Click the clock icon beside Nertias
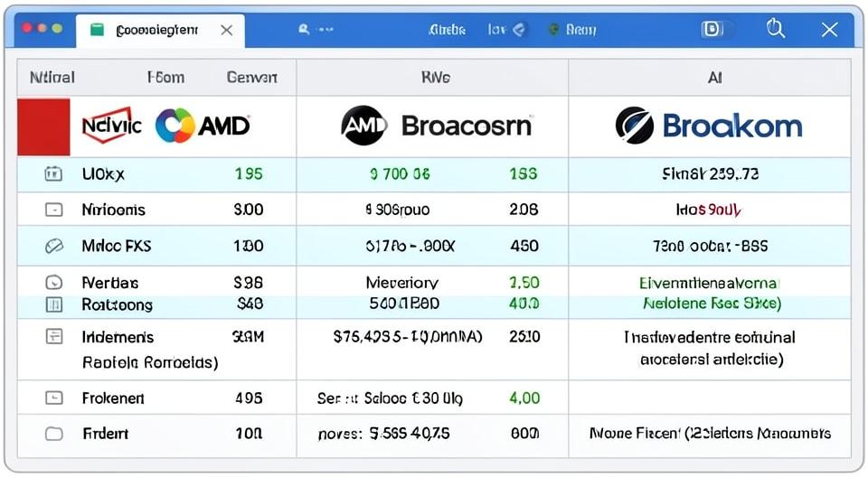 (x=53, y=283)
